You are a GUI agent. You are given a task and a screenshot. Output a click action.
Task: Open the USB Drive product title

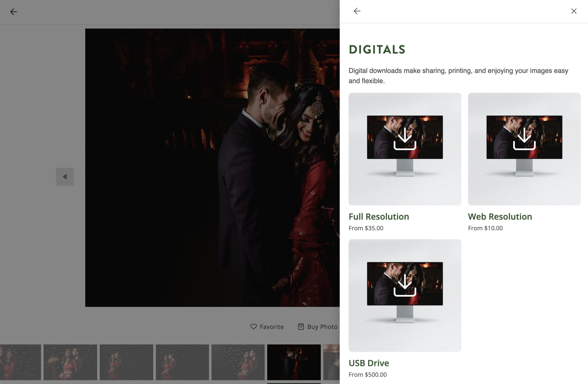[369, 363]
